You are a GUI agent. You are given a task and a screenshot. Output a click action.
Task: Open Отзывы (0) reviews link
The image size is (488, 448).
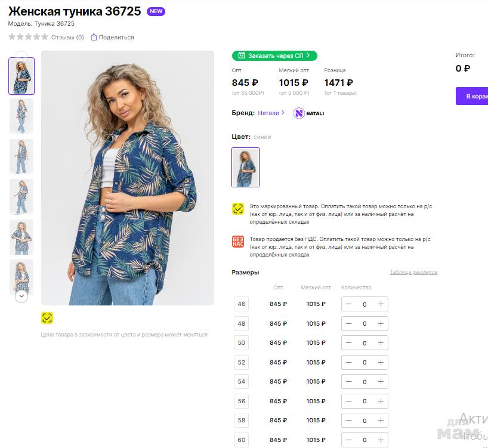(67, 37)
